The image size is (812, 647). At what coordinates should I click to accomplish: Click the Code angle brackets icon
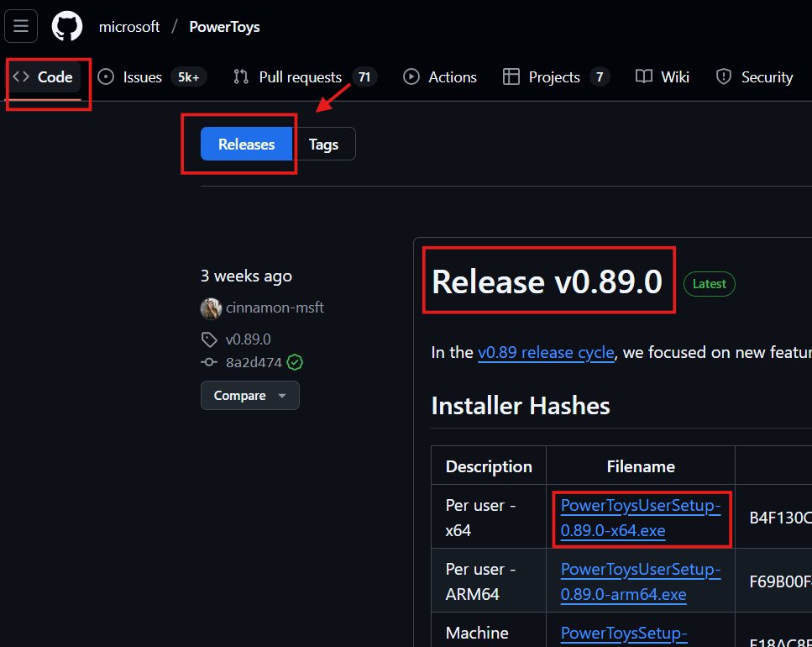pyautogui.click(x=21, y=76)
